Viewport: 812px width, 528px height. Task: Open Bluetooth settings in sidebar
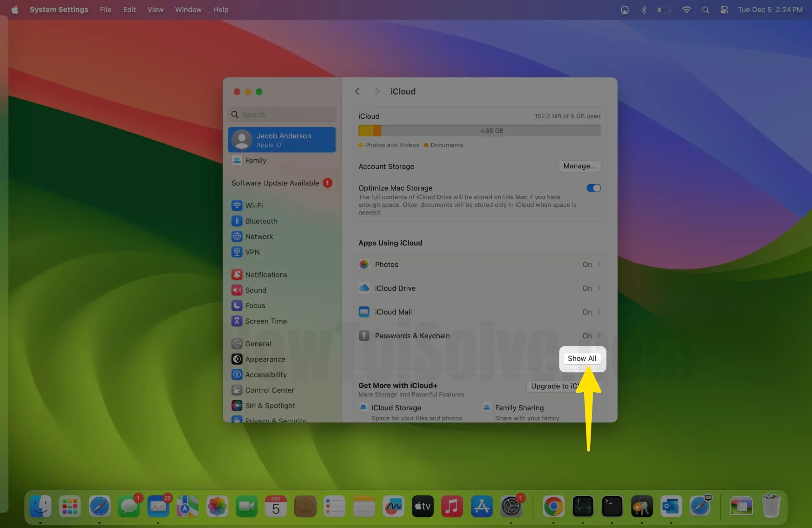click(x=261, y=221)
